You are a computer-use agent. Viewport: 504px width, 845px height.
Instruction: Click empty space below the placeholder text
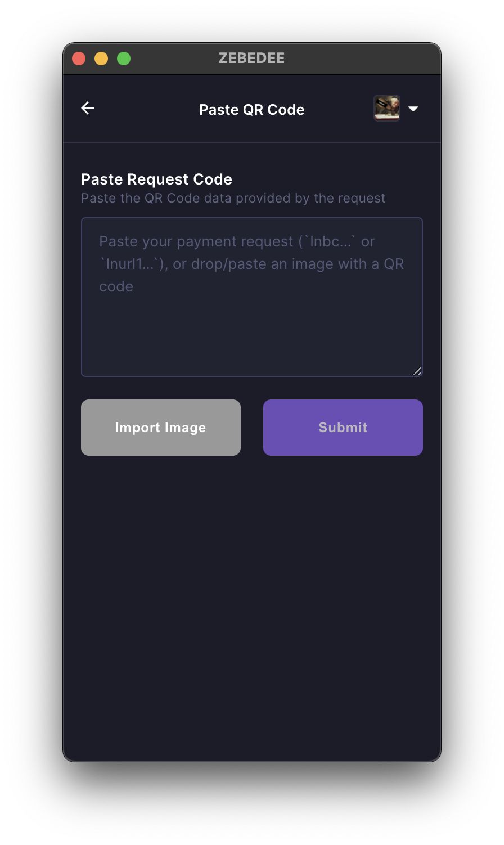(x=252, y=338)
